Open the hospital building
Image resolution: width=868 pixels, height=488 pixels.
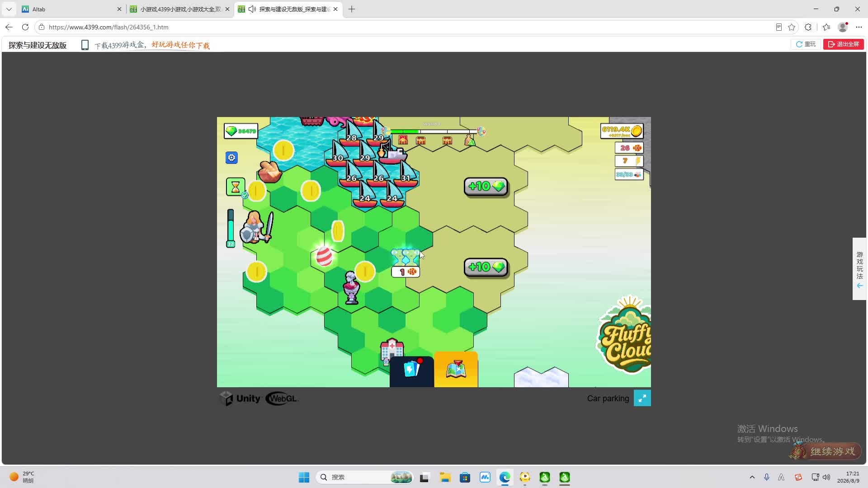click(392, 349)
